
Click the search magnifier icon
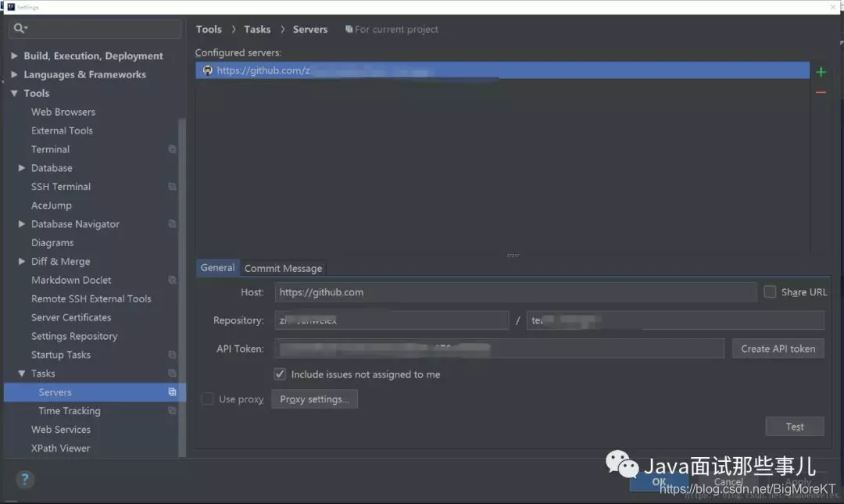pos(20,28)
